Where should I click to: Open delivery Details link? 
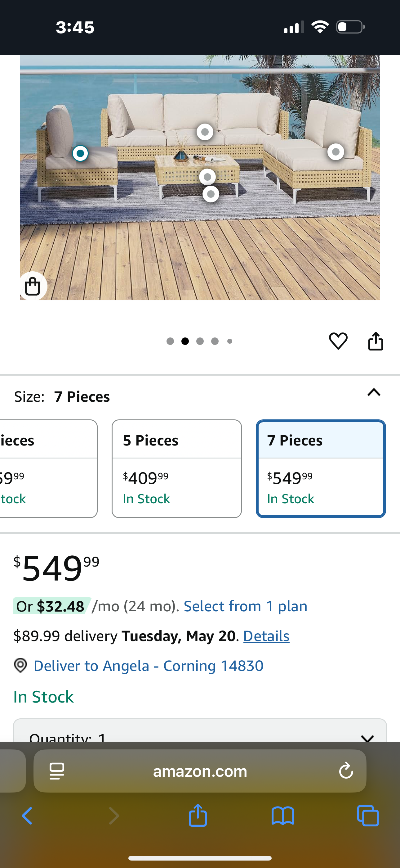coord(266,636)
